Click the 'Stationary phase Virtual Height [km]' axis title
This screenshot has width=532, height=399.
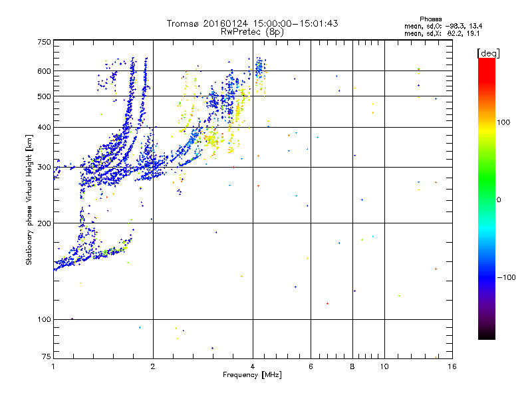pyautogui.click(x=29, y=200)
